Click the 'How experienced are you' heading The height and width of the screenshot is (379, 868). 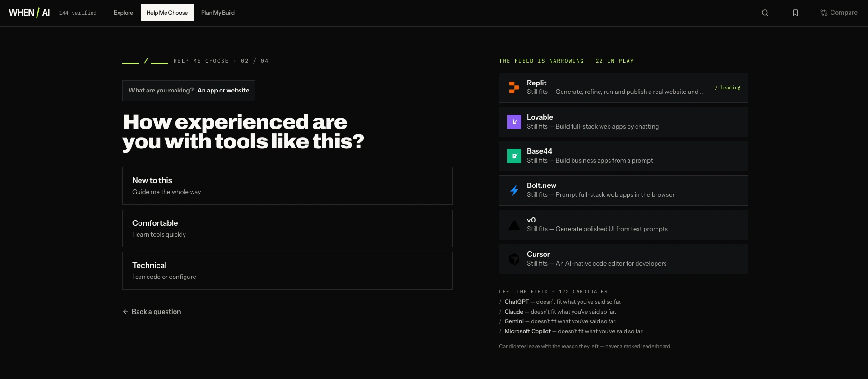[x=243, y=132]
